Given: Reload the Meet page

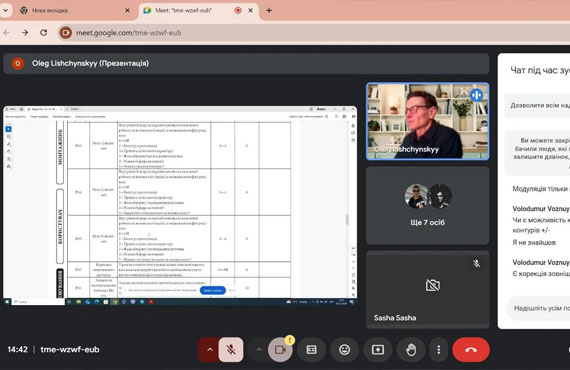Looking at the screenshot, I should (44, 33).
